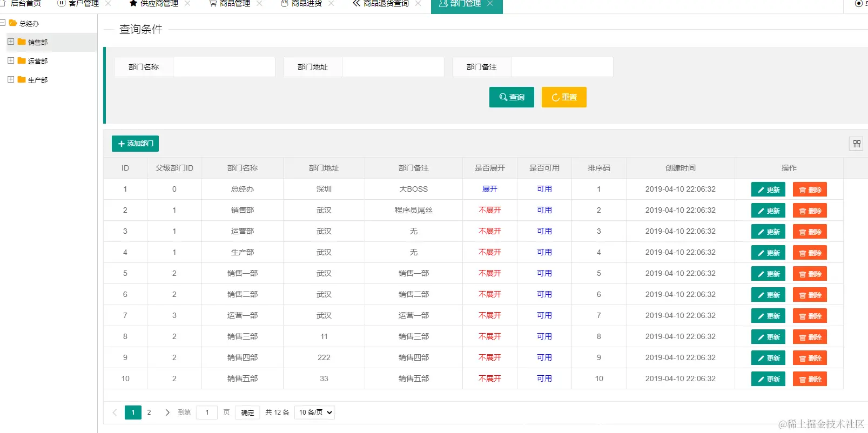This screenshot has height=433, width=868.
Task: Open the 客户管理 tab
Action: click(78, 3)
